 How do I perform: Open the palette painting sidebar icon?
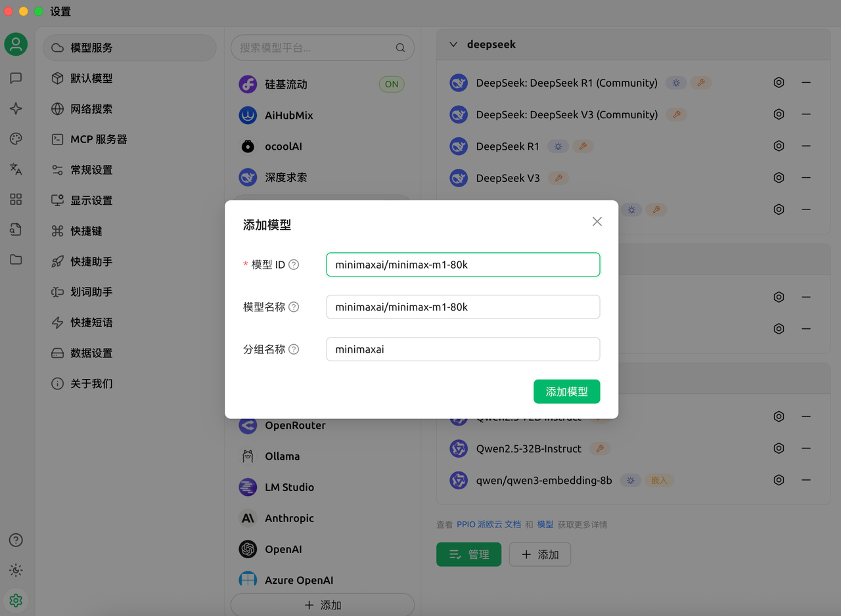[16, 139]
